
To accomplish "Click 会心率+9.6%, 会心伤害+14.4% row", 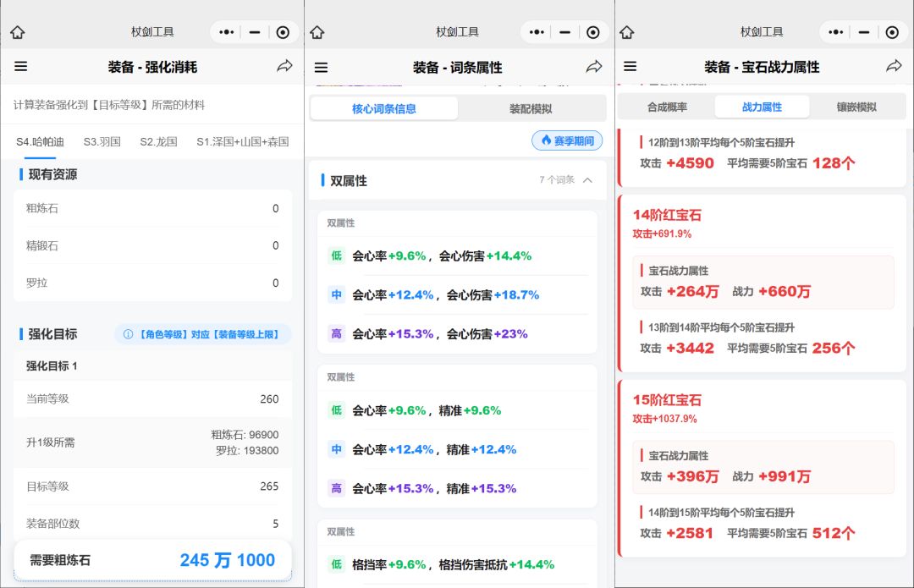I will pyautogui.click(x=458, y=256).
